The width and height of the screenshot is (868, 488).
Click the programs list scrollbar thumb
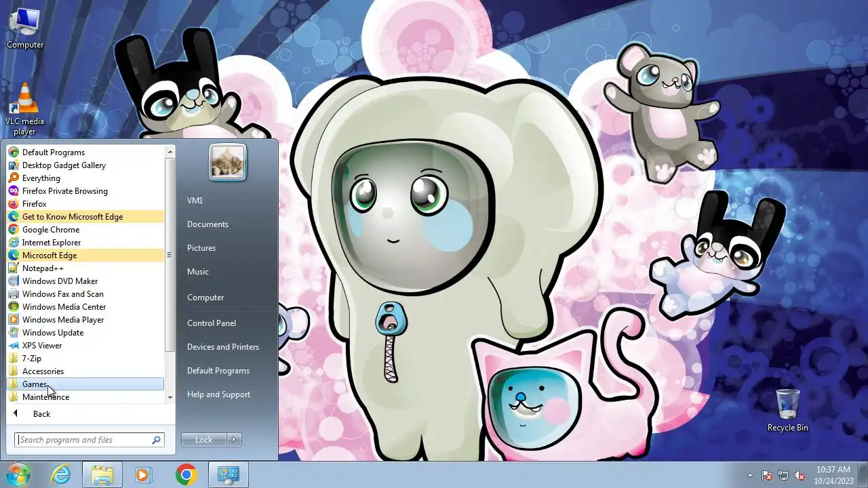(170, 255)
